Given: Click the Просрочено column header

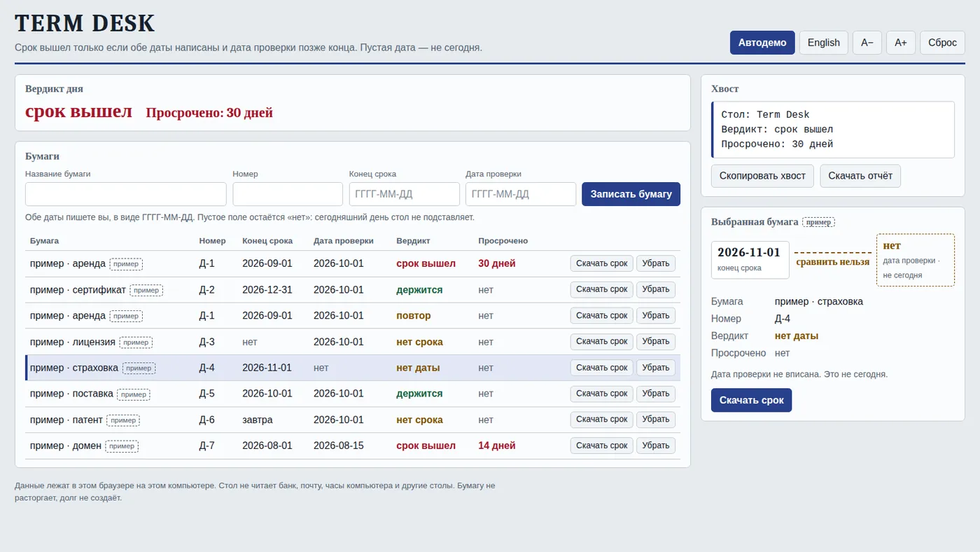Looking at the screenshot, I should pos(503,240).
